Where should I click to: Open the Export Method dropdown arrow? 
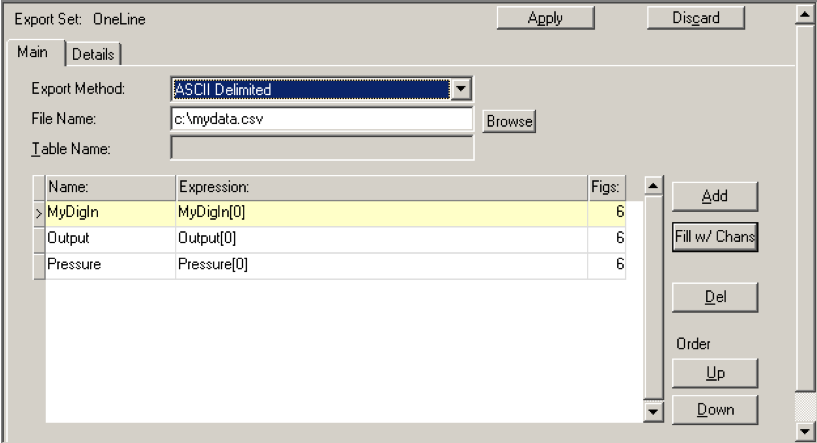460,89
